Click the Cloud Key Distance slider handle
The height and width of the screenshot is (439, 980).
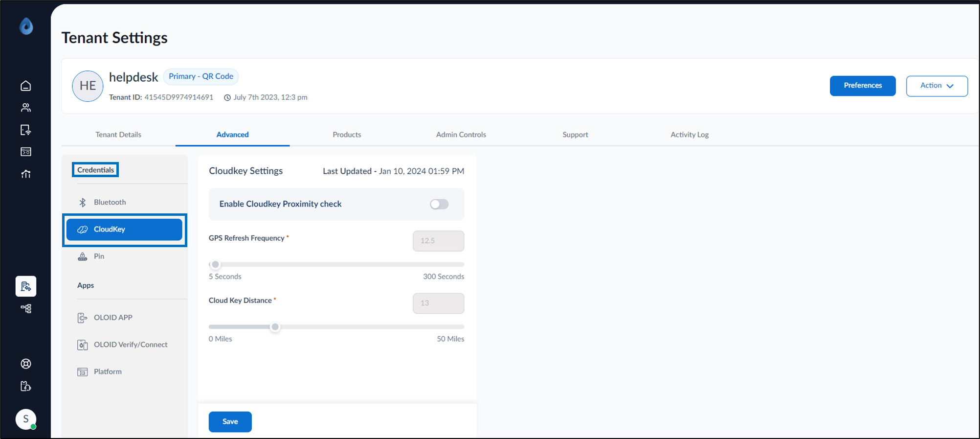(275, 327)
